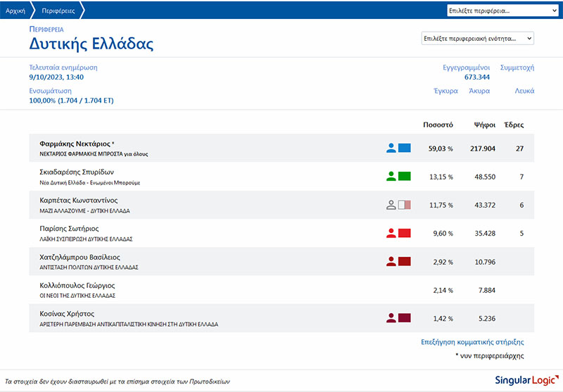The width and height of the screenshot is (563, 392).
Task: Open the 'Επεξήγηση κομματικής στήριξης' link
Action: (473, 342)
